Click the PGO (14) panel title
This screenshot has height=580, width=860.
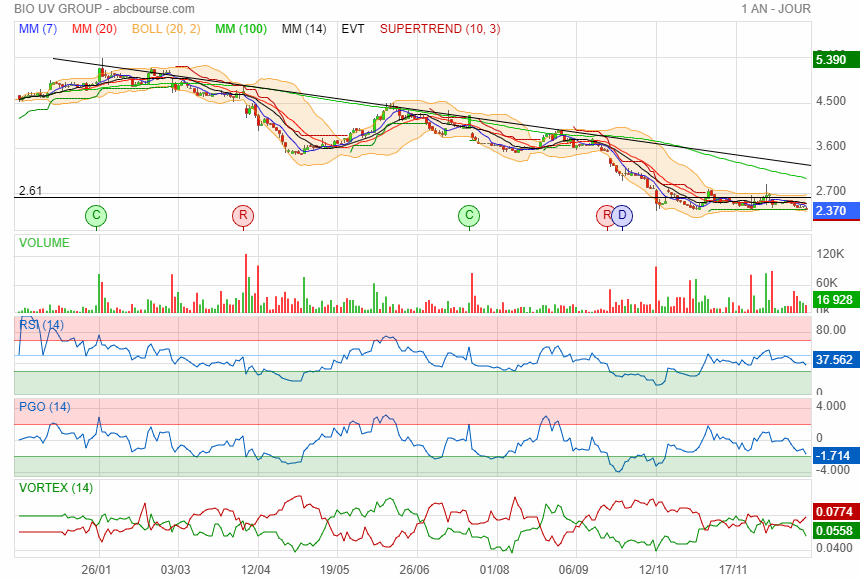pyautogui.click(x=44, y=407)
